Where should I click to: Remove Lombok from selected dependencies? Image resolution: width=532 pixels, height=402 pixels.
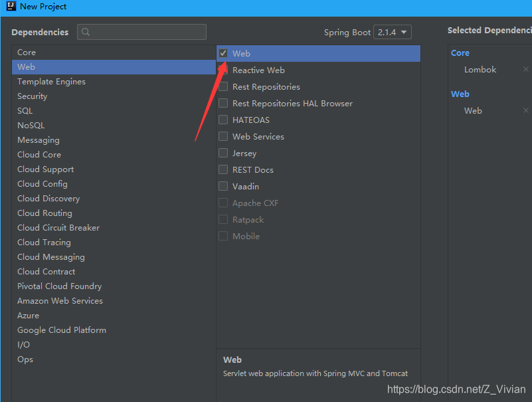[525, 69]
